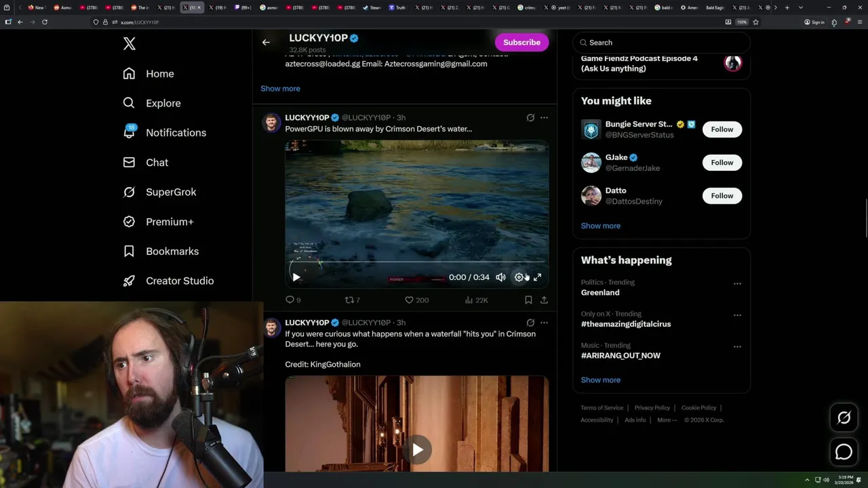Open the Greenland trending topic
The height and width of the screenshot is (488, 868).
pyautogui.click(x=600, y=293)
